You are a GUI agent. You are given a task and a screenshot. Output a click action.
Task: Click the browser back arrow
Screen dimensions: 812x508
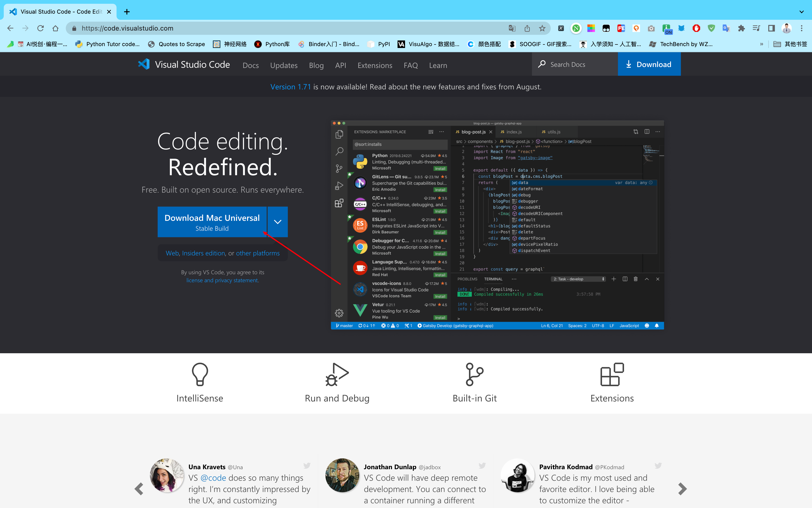tap(10, 28)
